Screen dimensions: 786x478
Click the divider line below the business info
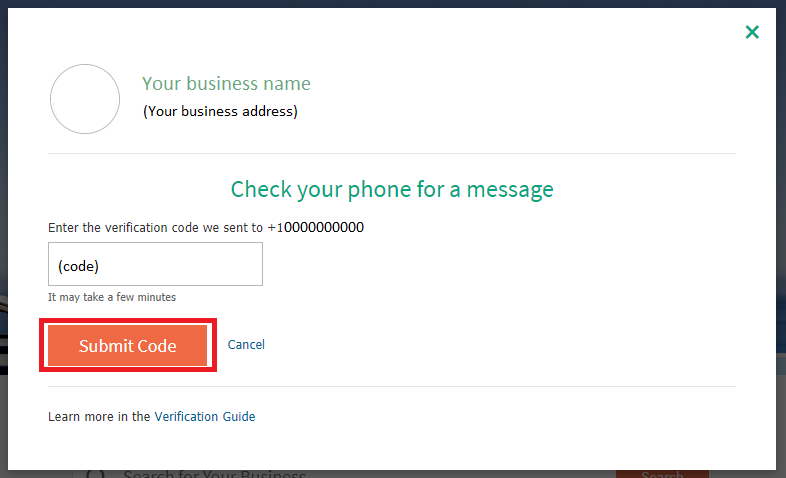[x=392, y=153]
